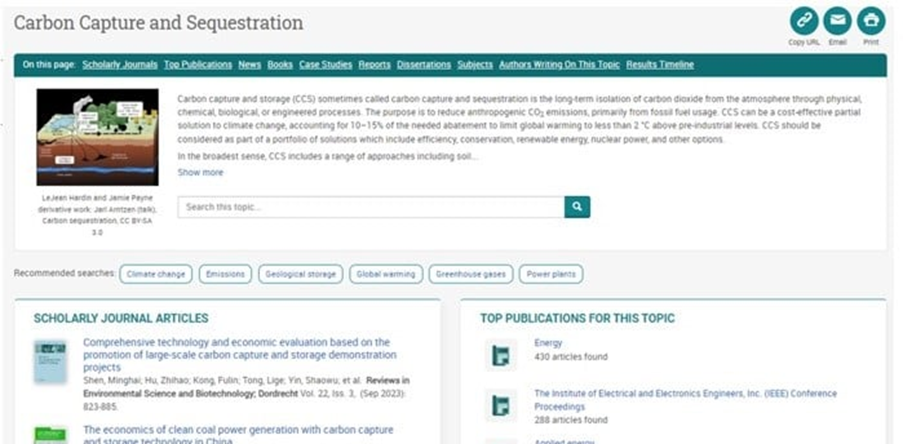Image resolution: width=903 pixels, height=444 pixels.
Task: Open the Energy publication icon
Action: (x=501, y=354)
